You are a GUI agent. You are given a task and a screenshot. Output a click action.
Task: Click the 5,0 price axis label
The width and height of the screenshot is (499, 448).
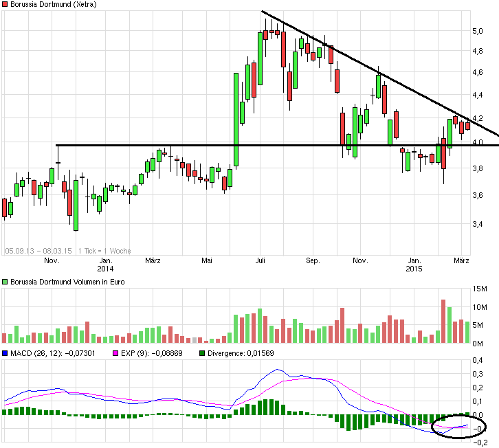tap(476, 31)
